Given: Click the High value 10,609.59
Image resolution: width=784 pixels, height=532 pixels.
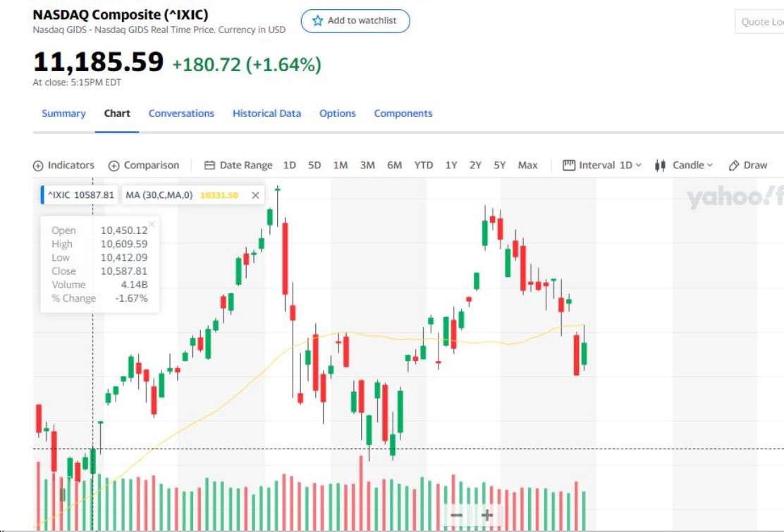Looking at the screenshot, I should 124,244.
